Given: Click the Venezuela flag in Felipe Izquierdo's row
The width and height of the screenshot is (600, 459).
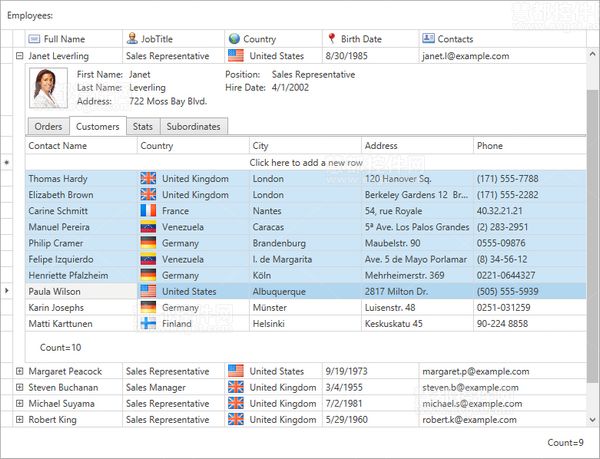Looking at the screenshot, I should (148, 259).
